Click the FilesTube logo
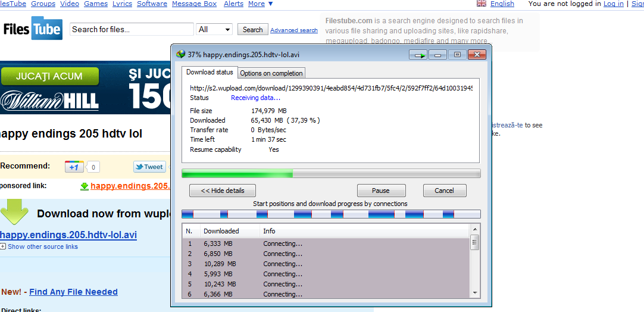Viewport: 644px width, 312px height. [x=33, y=29]
